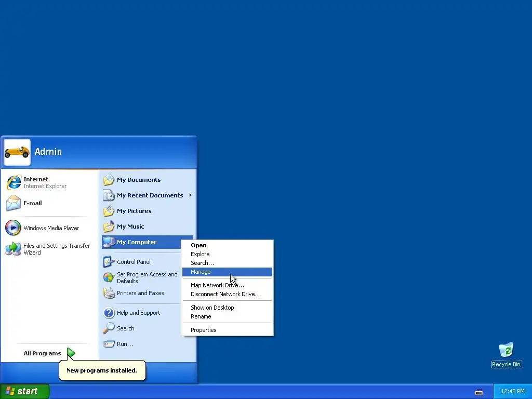Choose Disconnect Network Drive... option
Screen dimensions: 532x399
pos(227,294)
